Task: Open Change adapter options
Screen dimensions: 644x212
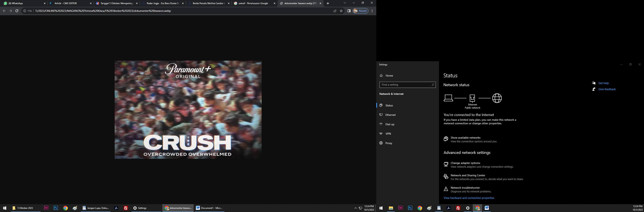Action: click(x=479, y=165)
